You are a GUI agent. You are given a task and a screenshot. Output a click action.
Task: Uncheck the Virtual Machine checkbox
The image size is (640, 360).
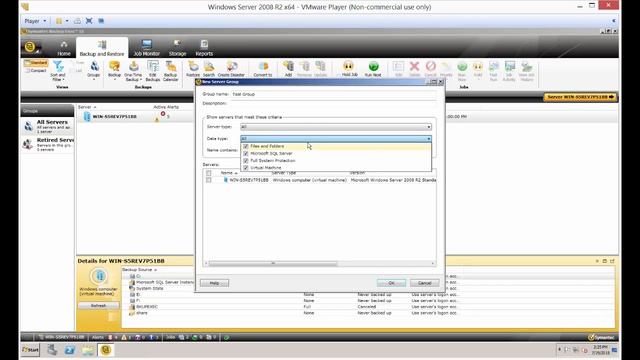pyautogui.click(x=246, y=168)
